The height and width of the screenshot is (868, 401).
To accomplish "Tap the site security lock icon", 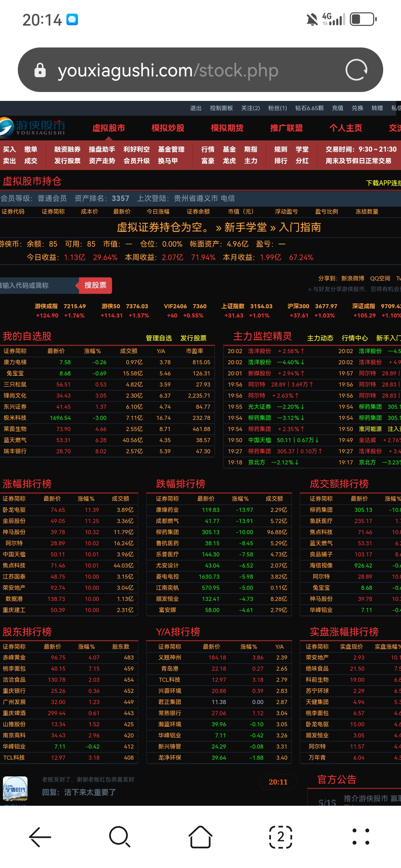I will pyautogui.click(x=40, y=70).
